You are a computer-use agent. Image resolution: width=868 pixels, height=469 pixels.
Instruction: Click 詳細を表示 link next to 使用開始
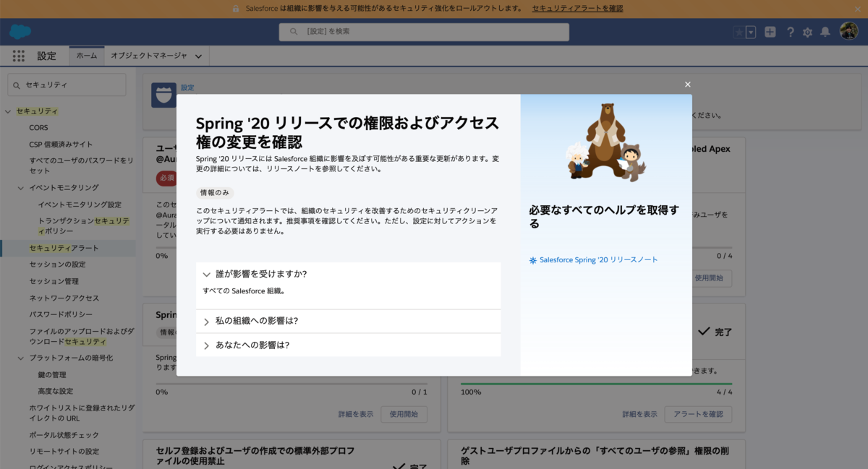coord(356,414)
